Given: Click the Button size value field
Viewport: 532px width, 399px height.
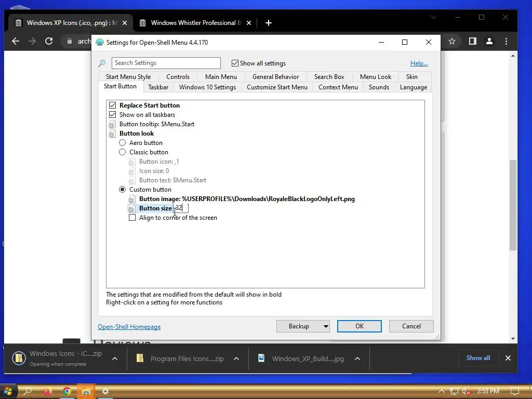Looking at the screenshot, I should pyautogui.click(x=181, y=208).
